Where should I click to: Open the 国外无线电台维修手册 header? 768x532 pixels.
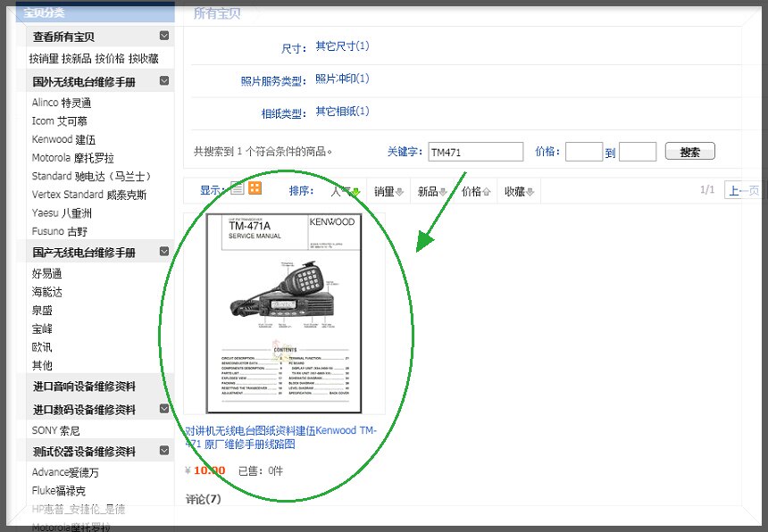coord(84,82)
